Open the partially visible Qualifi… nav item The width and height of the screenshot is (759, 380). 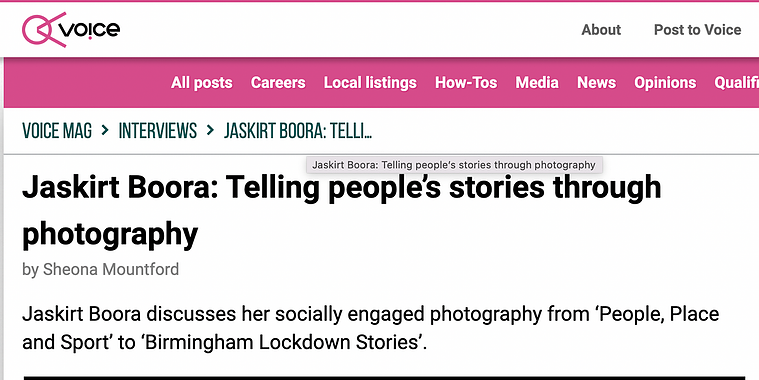tap(736, 83)
